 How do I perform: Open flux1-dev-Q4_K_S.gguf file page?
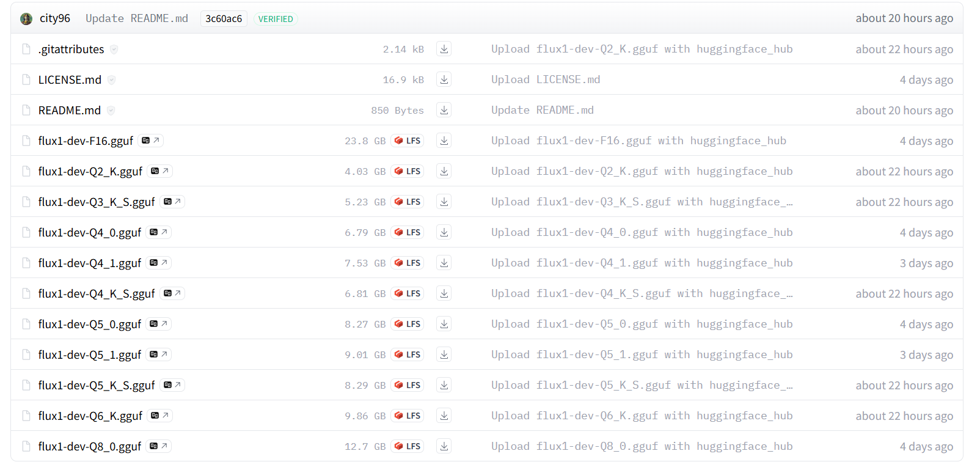tap(97, 294)
